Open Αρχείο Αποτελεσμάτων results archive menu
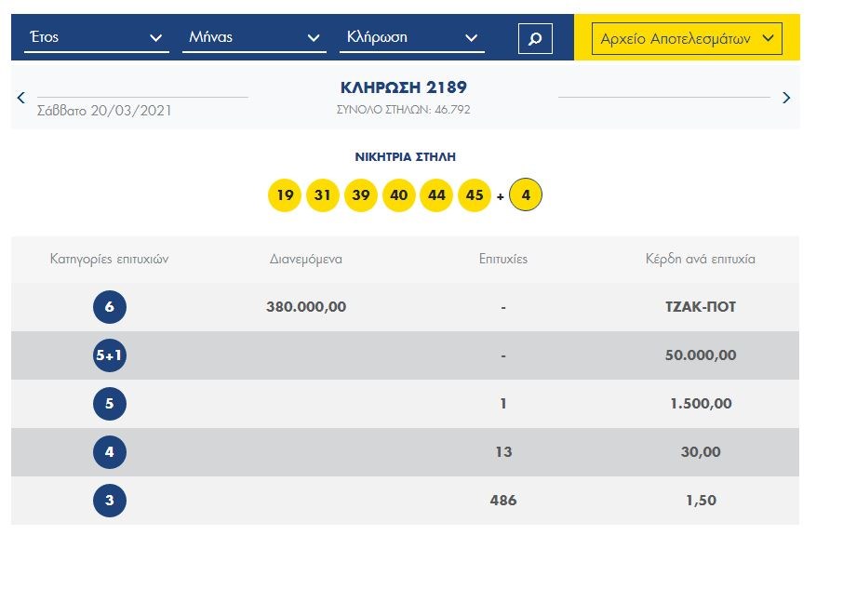The height and width of the screenshot is (616, 843). pos(687,38)
